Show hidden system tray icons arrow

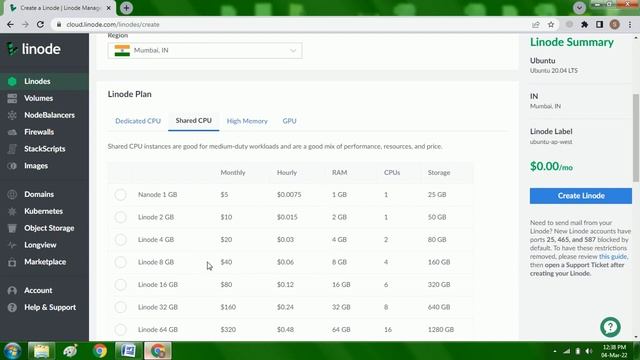[555, 351]
